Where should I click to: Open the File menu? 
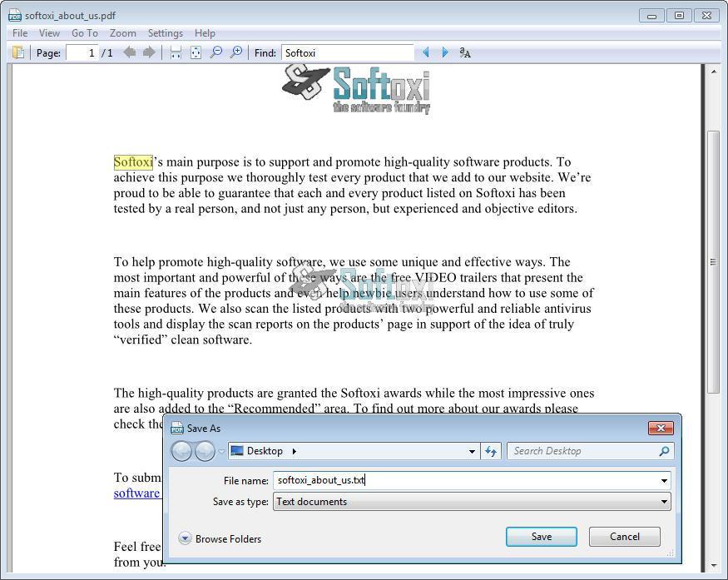pyautogui.click(x=20, y=33)
